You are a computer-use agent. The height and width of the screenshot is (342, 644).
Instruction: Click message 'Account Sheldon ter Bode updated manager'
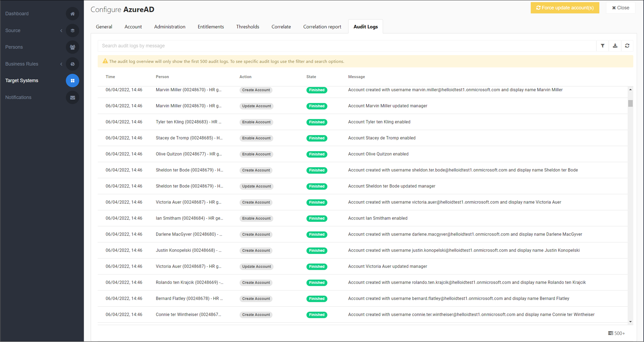391,186
